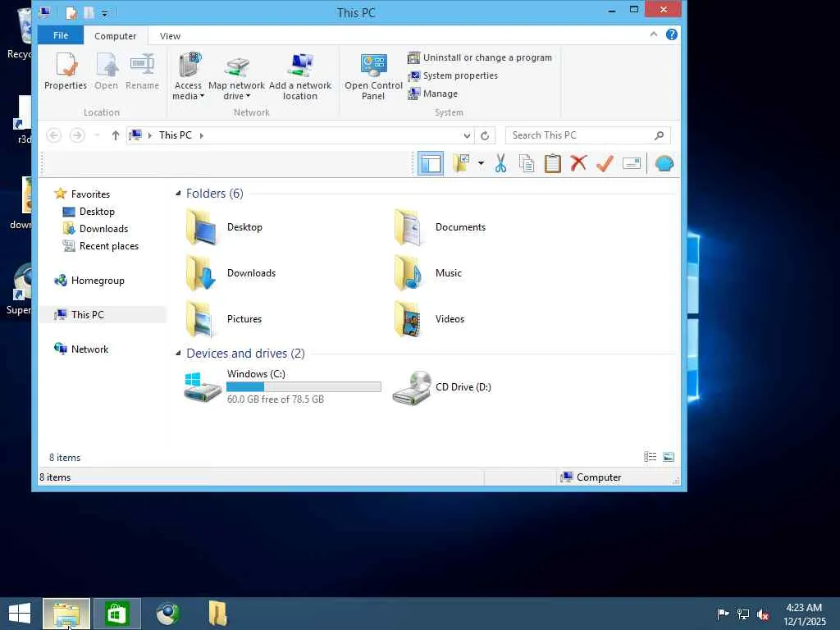
Task: Click the Windows (C:) capacity bar
Action: click(x=304, y=387)
